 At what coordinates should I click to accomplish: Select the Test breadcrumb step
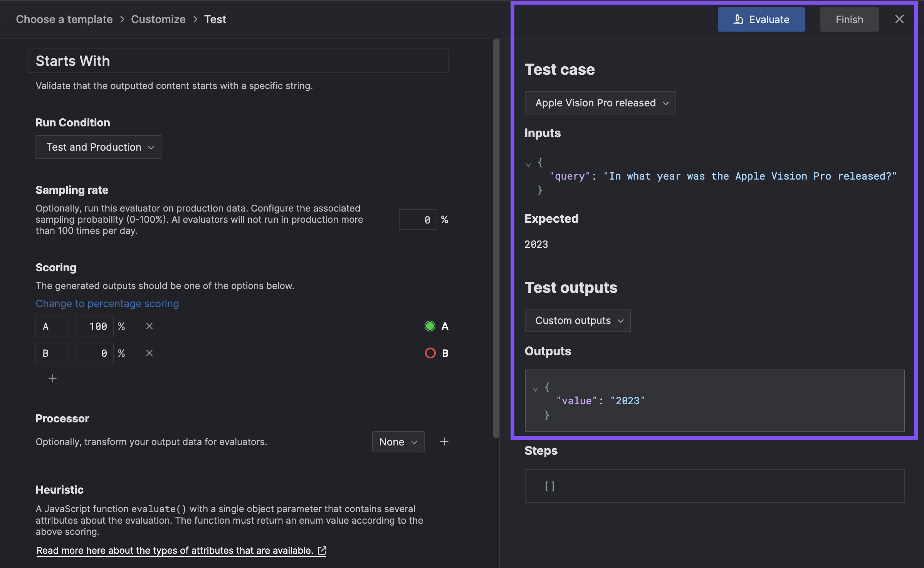(x=215, y=19)
